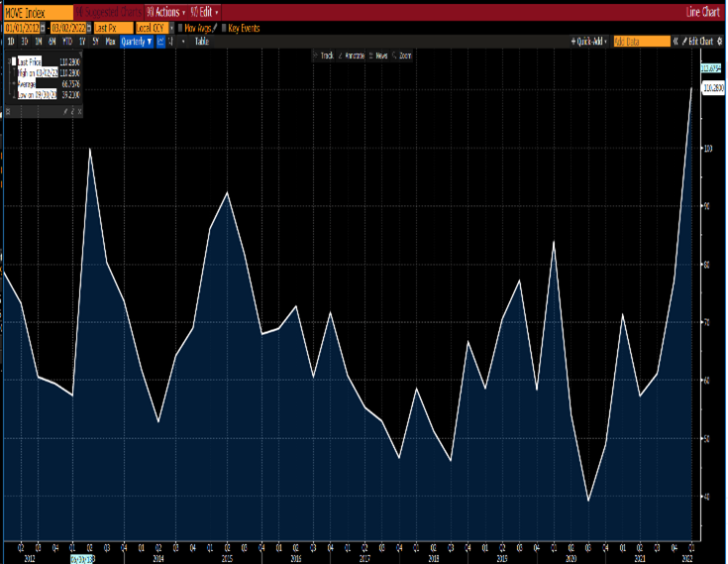The image size is (728, 564).
Task: Toggle the Key Events checkbox
Action: pos(223,28)
